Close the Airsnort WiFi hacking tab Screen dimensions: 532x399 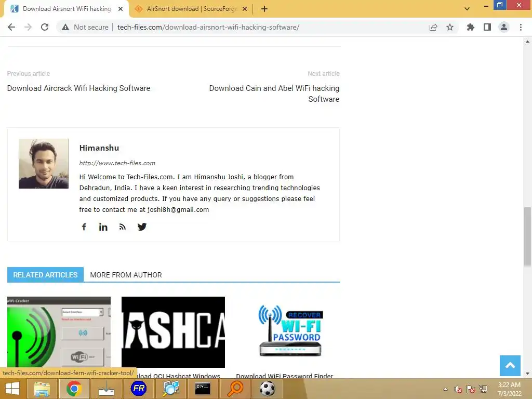pyautogui.click(x=121, y=9)
